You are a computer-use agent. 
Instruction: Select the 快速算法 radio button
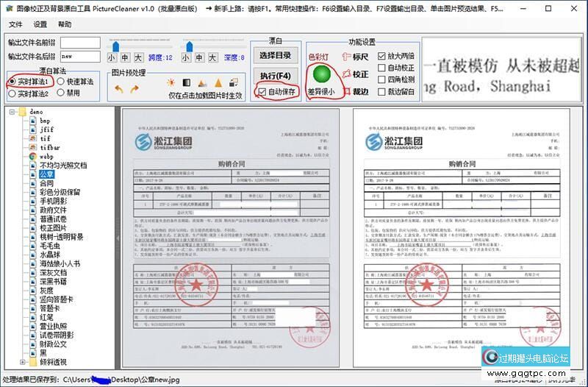coord(61,82)
